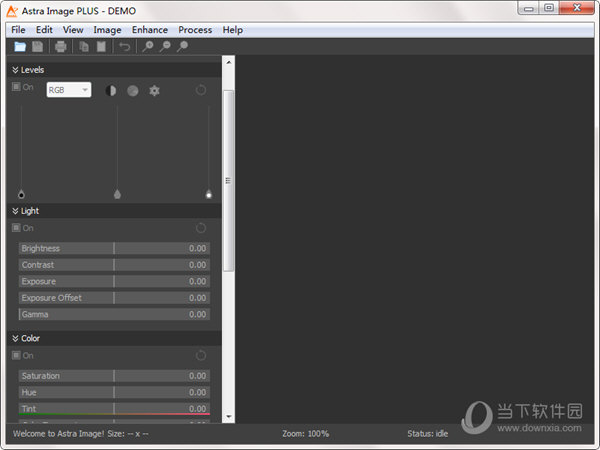
Task: Open the View menu
Action: pos(73,30)
